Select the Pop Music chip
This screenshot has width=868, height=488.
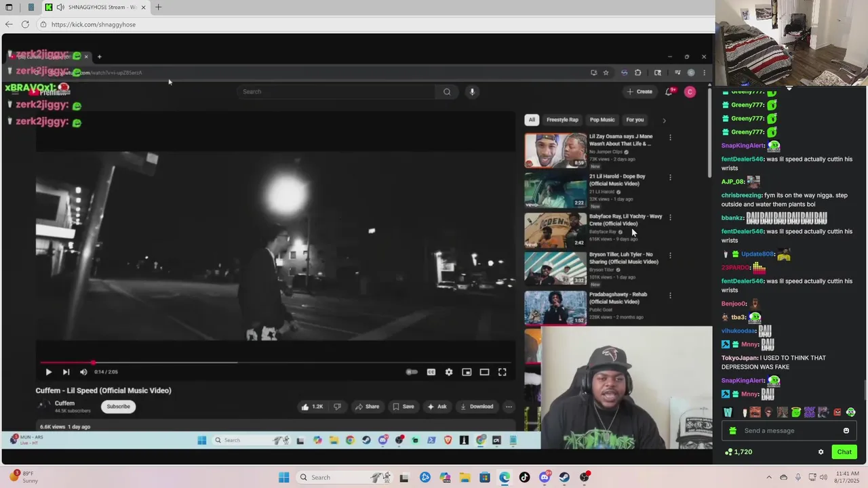(x=602, y=120)
